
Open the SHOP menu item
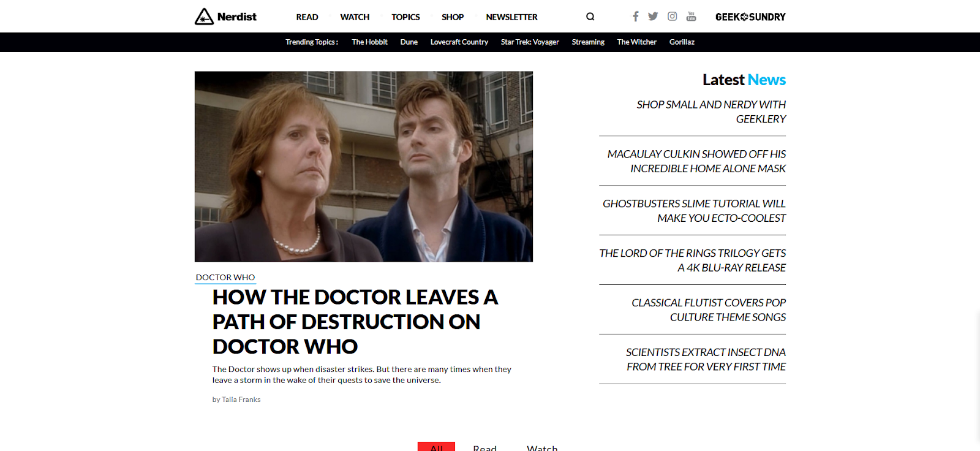[x=453, y=17]
